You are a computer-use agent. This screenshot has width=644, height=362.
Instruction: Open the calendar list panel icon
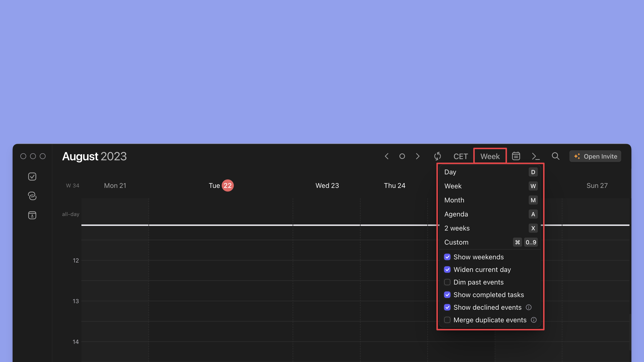516,156
